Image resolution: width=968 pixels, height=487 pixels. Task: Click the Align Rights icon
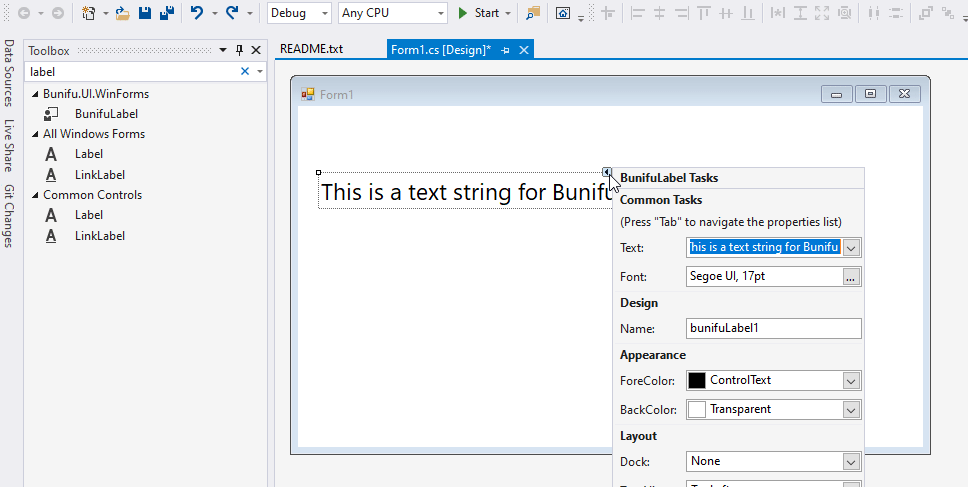(x=682, y=13)
